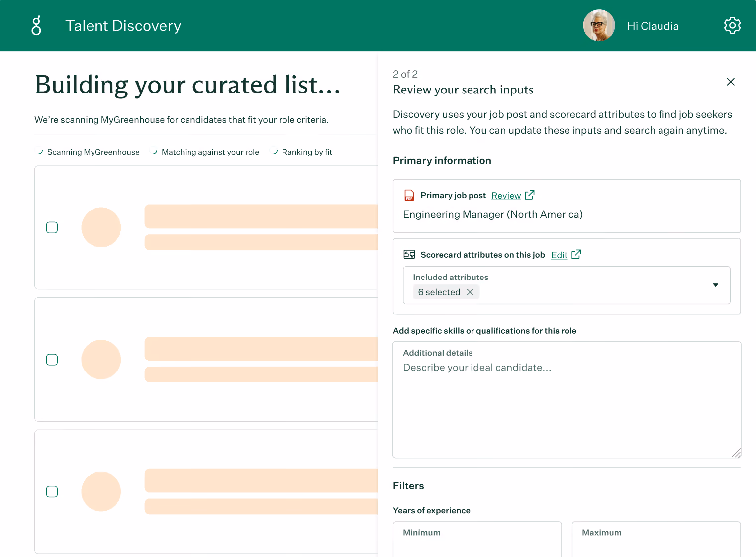Click the PDF icon beside Primary job post
The height and width of the screenshot is (557, 756).
click(409, 195)
